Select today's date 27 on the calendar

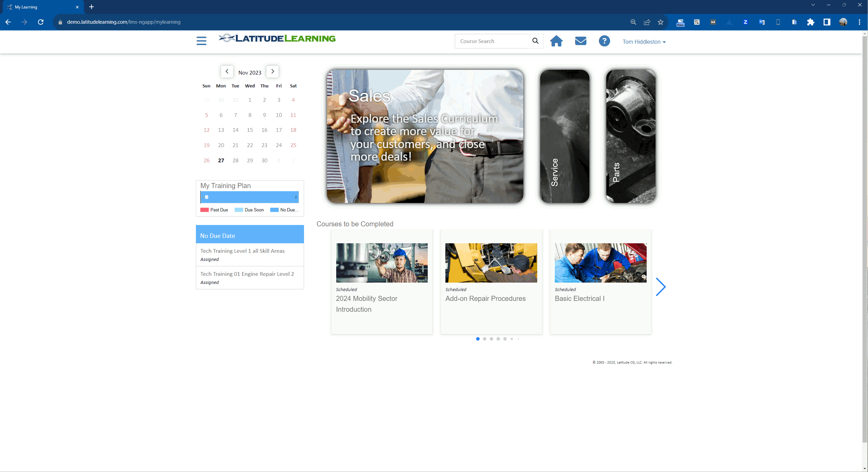coord(221,160)
